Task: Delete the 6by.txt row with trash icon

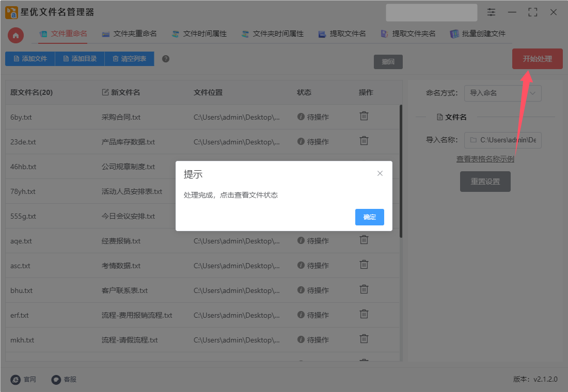Action: click(364, 116)
